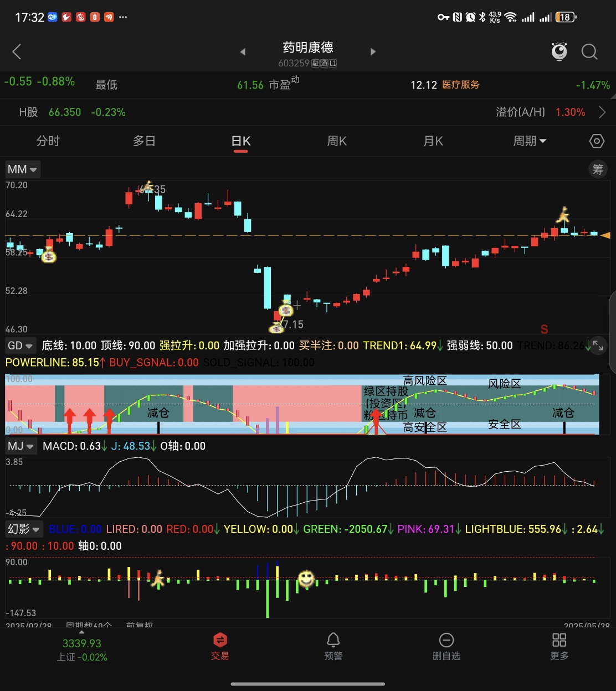Expand the 周期 period dropdown
This screenshot has width=616, height=691.
tap(530, 141)
